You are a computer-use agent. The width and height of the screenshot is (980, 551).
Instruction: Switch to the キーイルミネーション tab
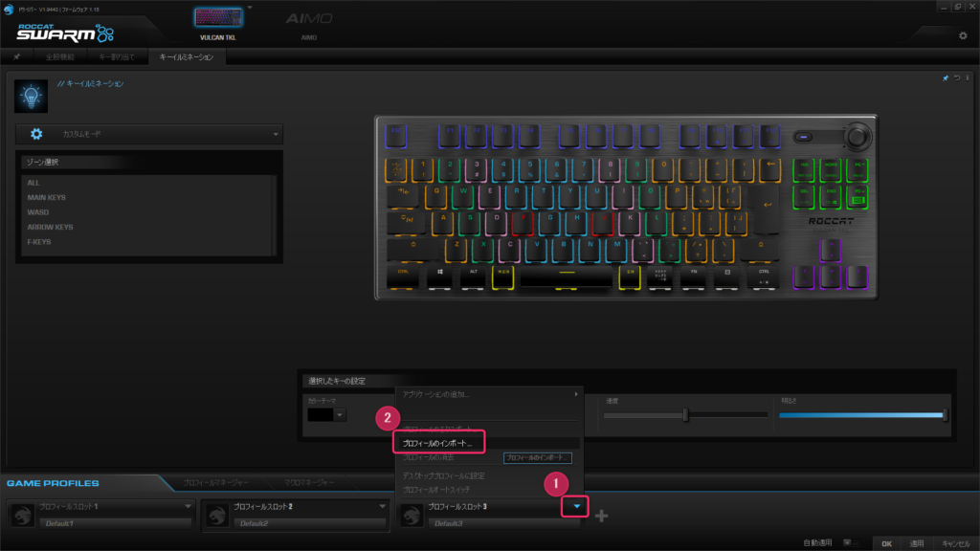point(187,56)
